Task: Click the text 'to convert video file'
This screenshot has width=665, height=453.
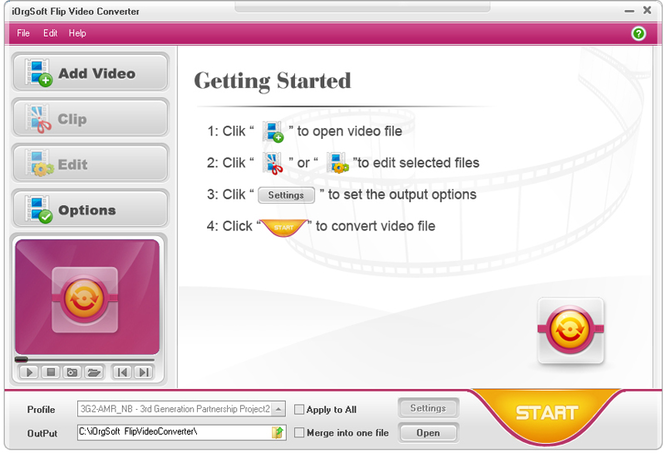Action: tap(375, 226)
